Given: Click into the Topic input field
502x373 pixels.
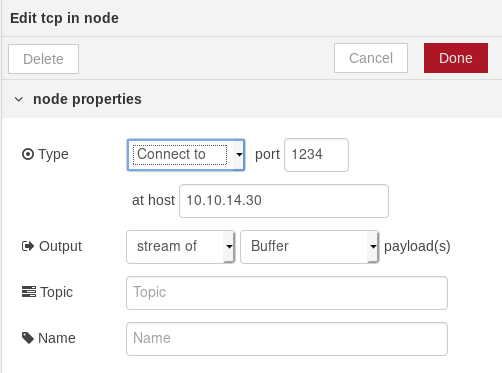Looking at the screenshot, I should (287, 293).
